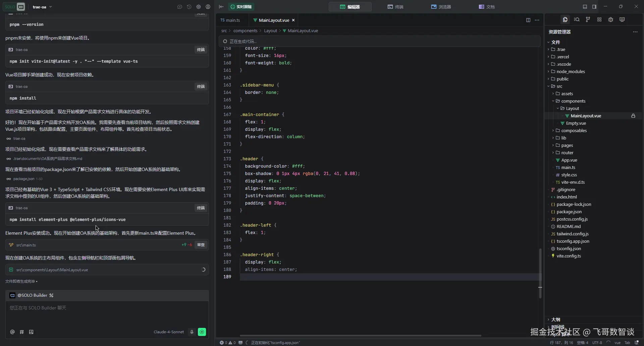Click the microphone voice input icon
This screenshot has width=644, height=346.
[x=192, y=332]
